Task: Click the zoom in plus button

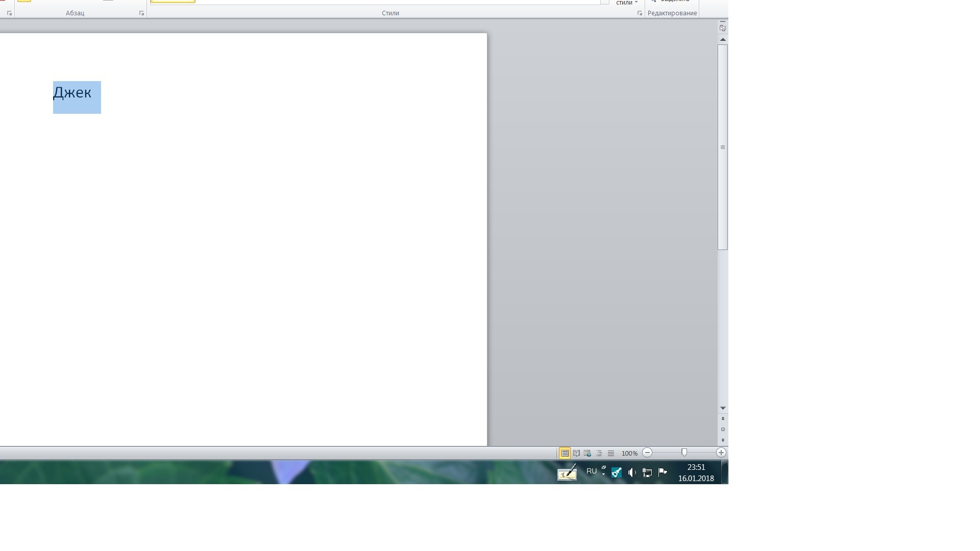Action: click(721, 453)
